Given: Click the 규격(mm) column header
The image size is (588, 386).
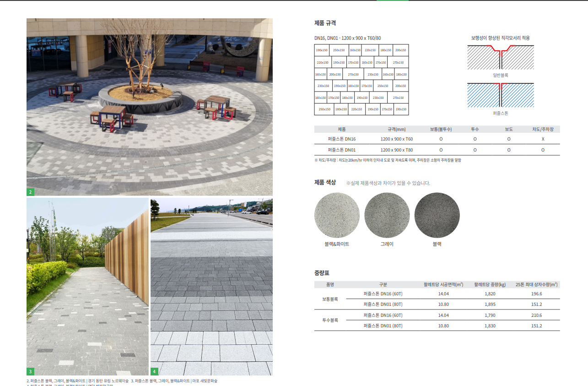Looking at the screenshot, I should (396, 130).
